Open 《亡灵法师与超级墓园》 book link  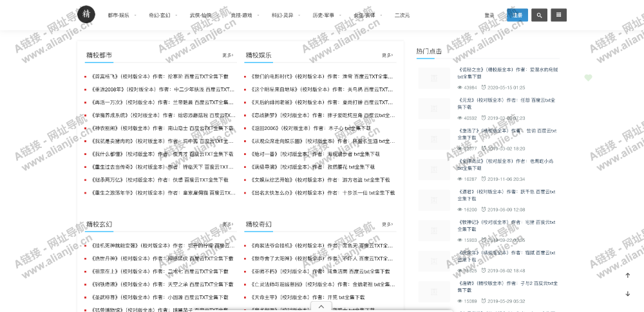tap(323, 284)
